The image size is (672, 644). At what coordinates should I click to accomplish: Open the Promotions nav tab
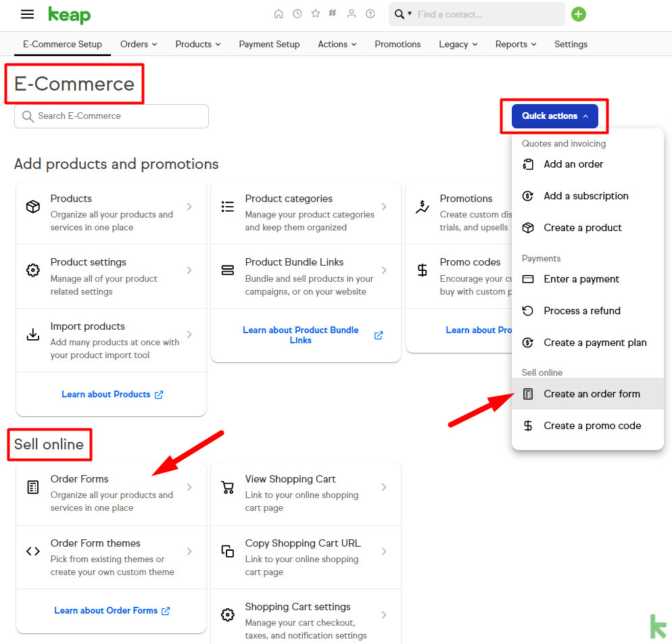(x=398, y=44)
